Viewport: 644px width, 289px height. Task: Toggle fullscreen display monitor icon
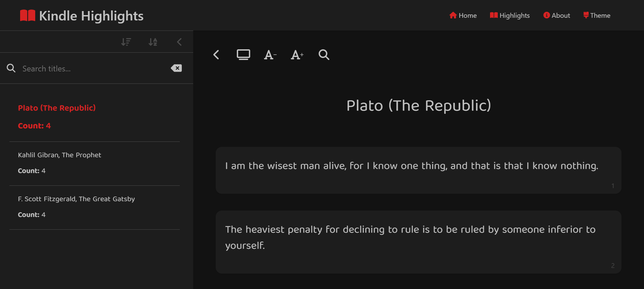tap(244, 55)
